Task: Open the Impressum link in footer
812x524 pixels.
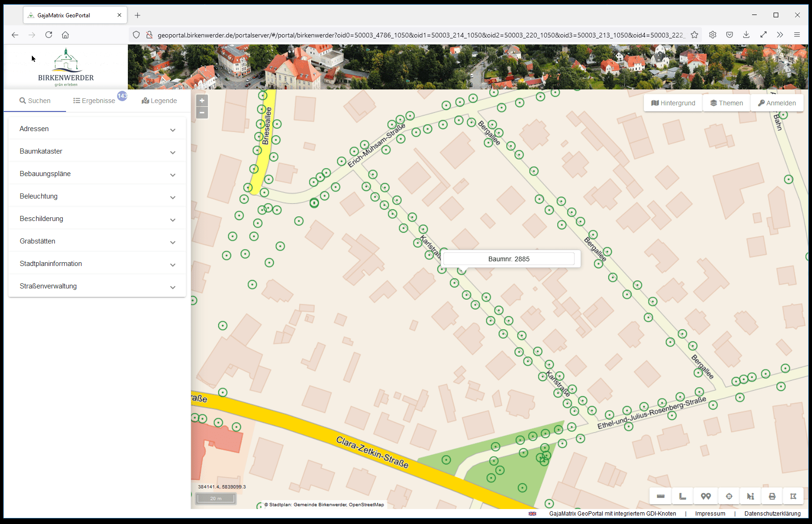Action: click(x=710, y=514)
